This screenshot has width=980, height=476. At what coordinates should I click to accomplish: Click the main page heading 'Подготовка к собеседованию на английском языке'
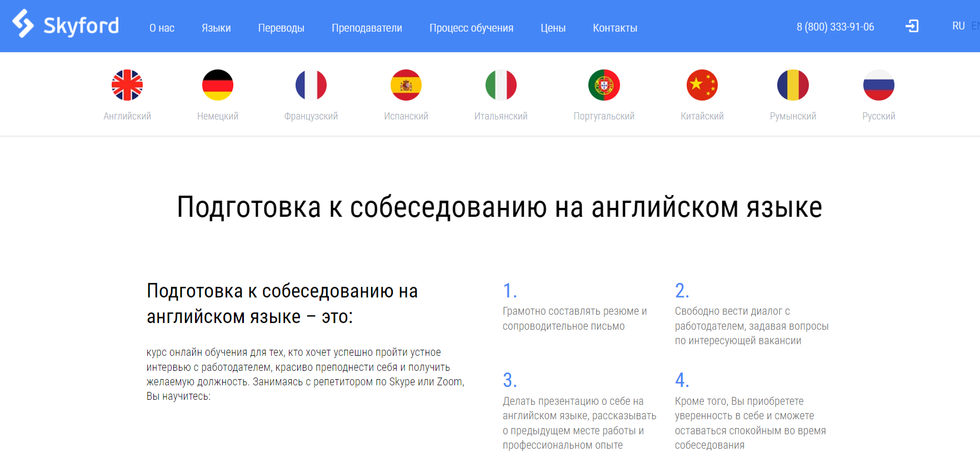coord(499,207)
